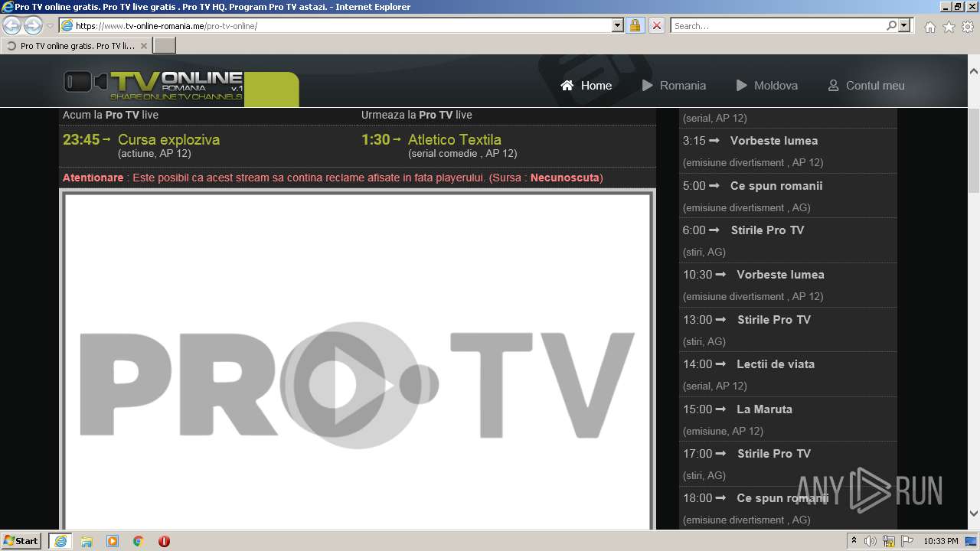Click the Necunoscuta source link

pyautogui.click(x=565, y=178)
